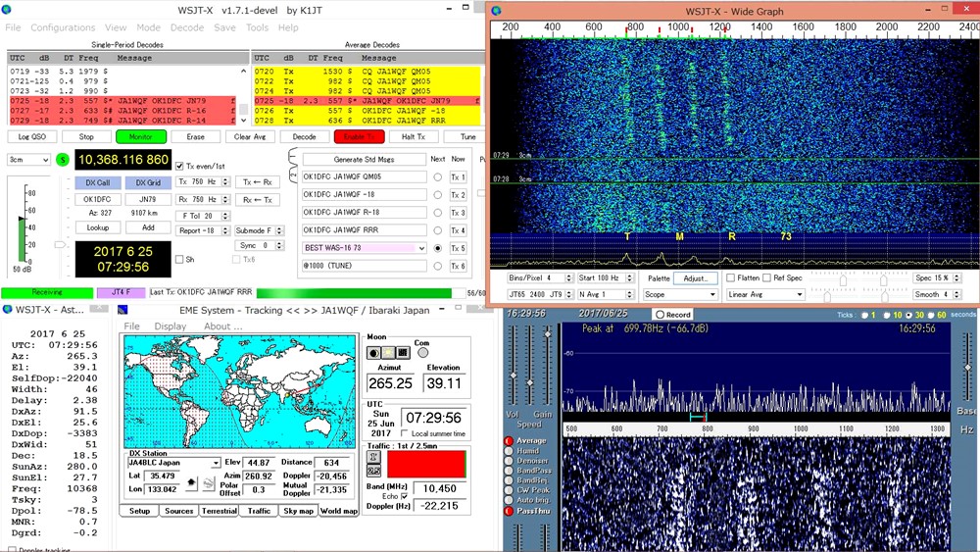This screenshot has width=980, height=552.
Task: Click the WSJT-X main window title icon
Action: pos(7,10)
